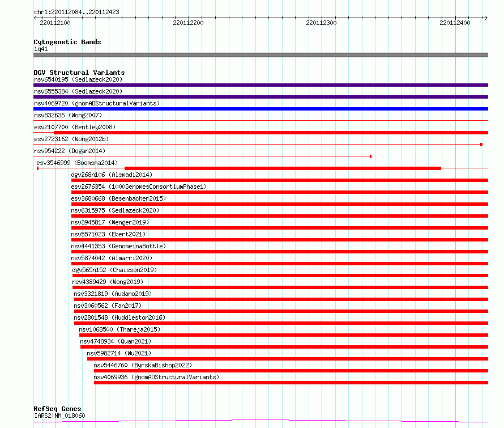
Task: Click the chr1:220112084..220112423 region label
Action: point(76,12)
